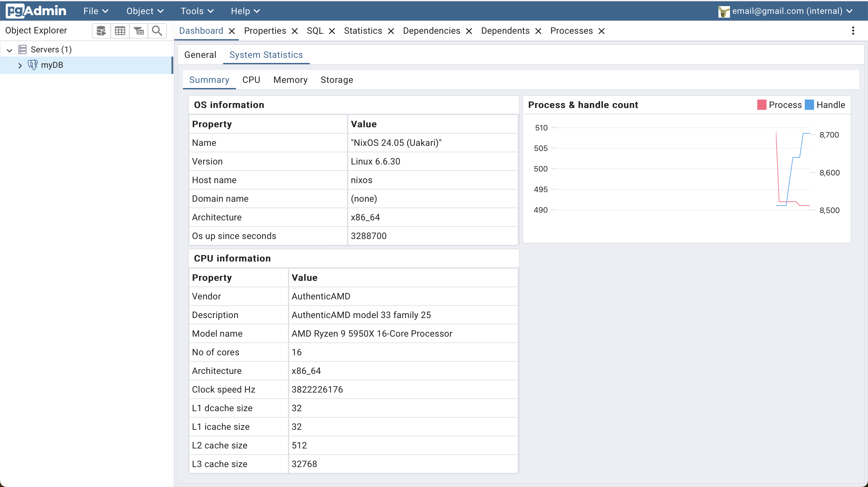Viewport: 868px width, 487px height.
Task: Open the Object menu
Action: click(145, 11)
